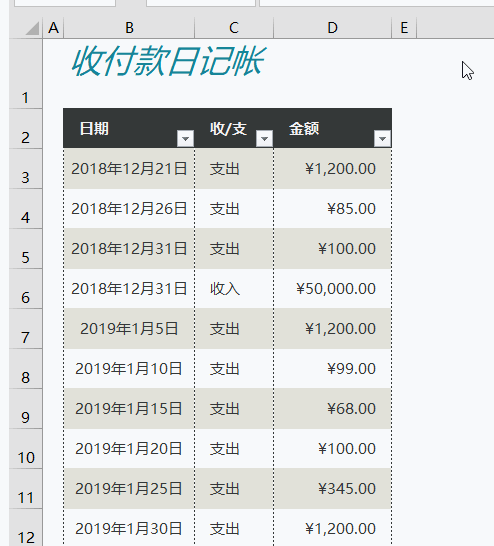Select row 8 header
Image resolution: width=494 pixels, height=546 pixels.
(x=25, y=369)
